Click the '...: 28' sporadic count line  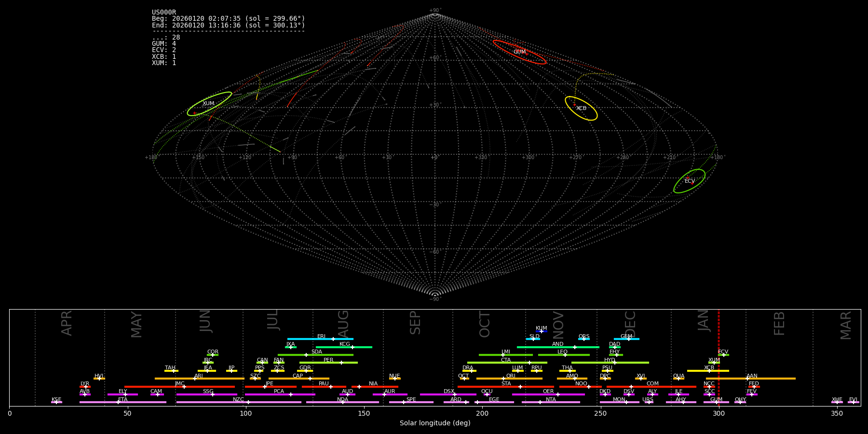point(166,38)
